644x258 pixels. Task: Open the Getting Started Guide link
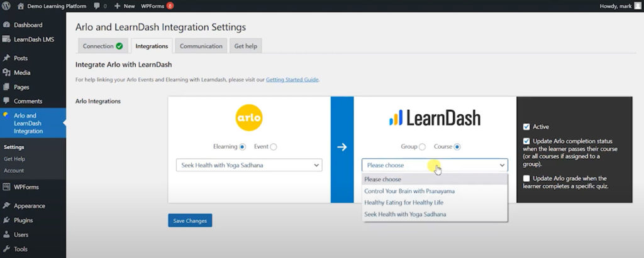292,80
